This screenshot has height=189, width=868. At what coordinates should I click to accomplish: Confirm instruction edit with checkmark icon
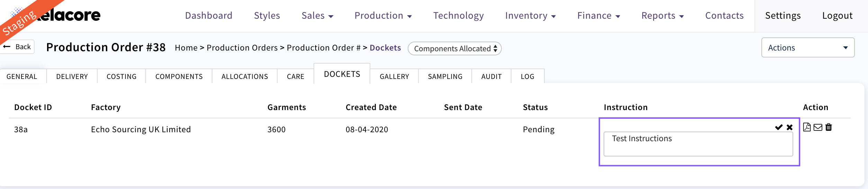point(779,127)
